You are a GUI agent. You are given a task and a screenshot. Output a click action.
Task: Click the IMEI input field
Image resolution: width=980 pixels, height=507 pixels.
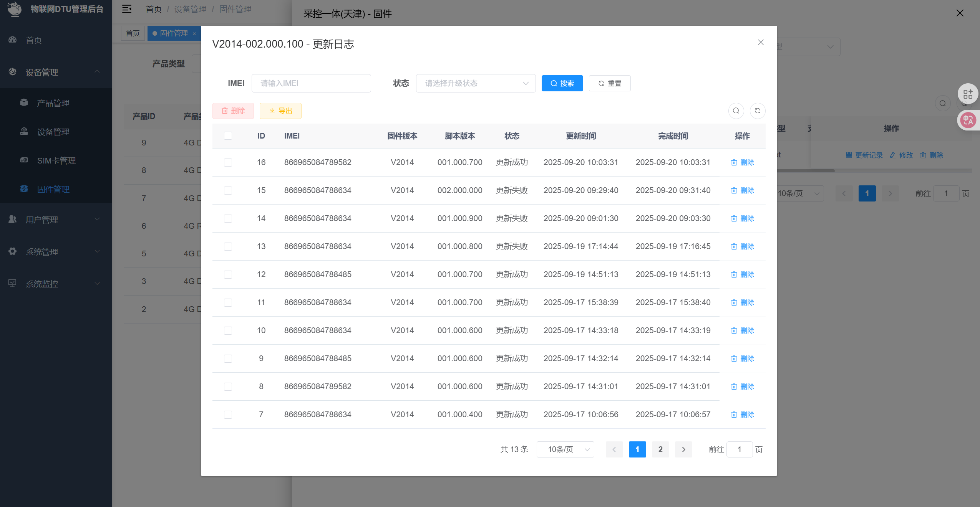click(311, 83)
